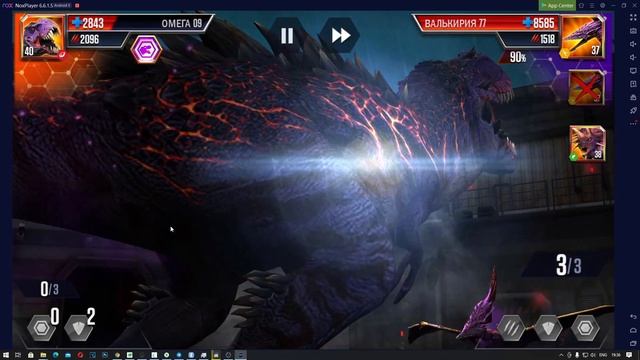This screenshot has height=360, width=640.
Task: Select the defeated creature crossed-out portrait
Action: 587,87
